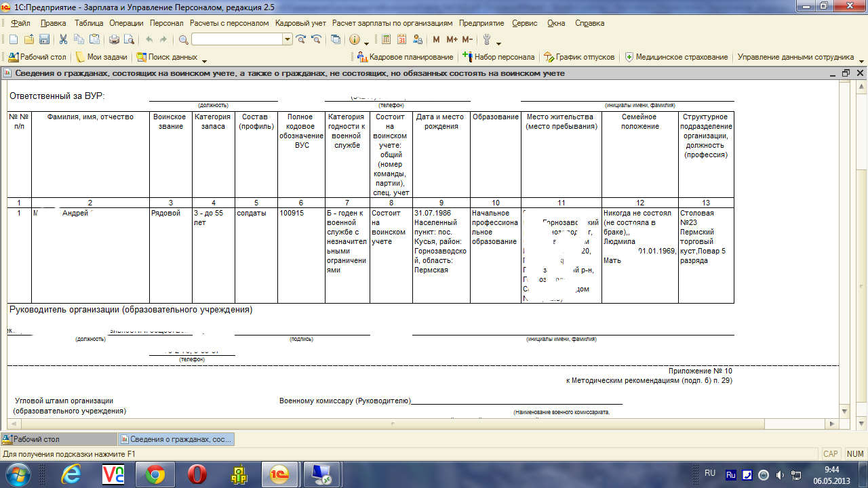
Task: Expand the arrow after Поиск данных
Action: [205, 60]
